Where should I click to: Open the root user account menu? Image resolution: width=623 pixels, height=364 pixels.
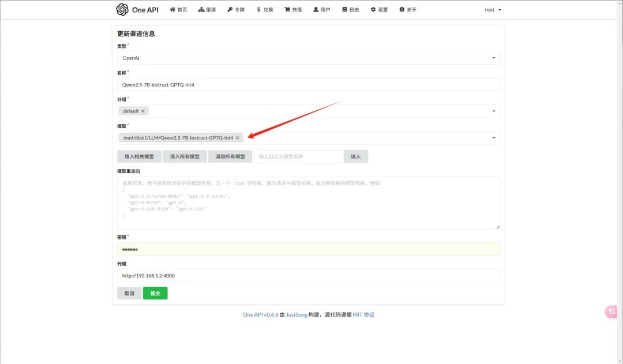pos(493,10)
